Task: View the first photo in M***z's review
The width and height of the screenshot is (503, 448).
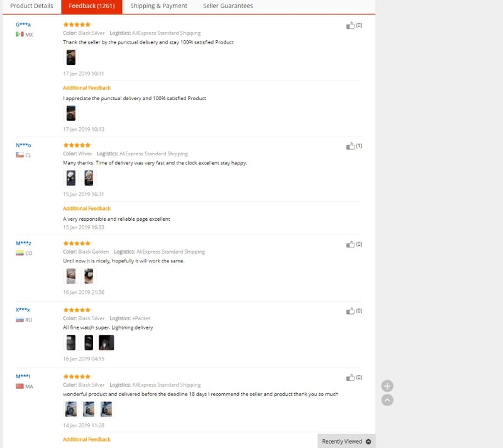Action: (71, 276)
